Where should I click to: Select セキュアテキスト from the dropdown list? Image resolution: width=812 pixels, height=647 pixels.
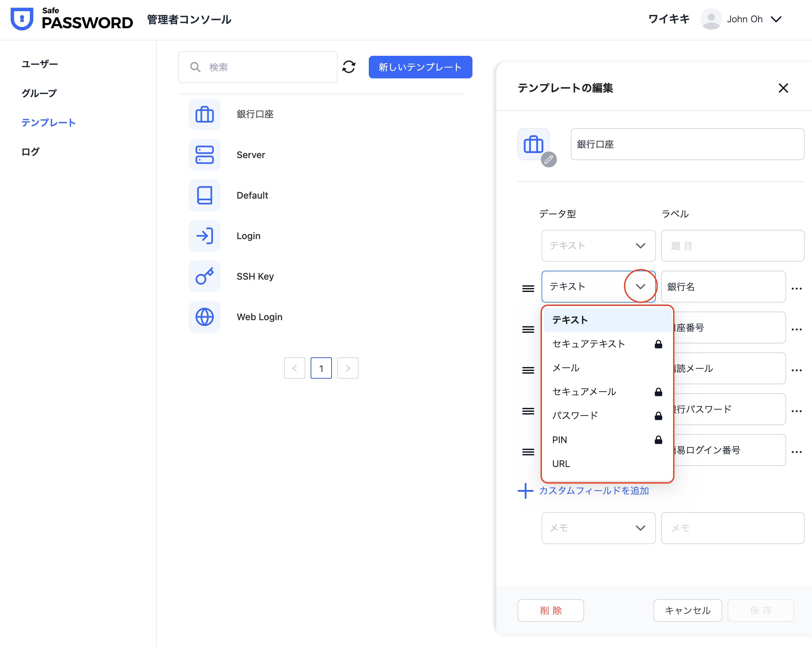coord(588,344)
